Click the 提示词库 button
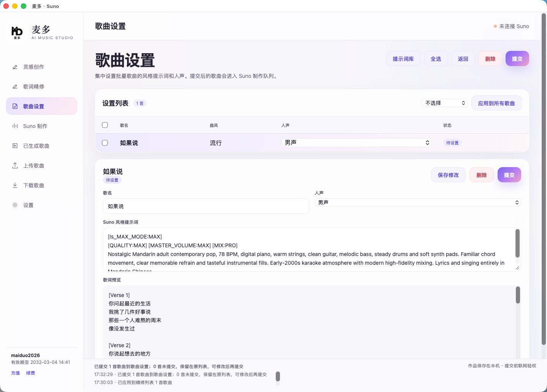This screenshot has width=547, height=392. click(x=403, y=59)
